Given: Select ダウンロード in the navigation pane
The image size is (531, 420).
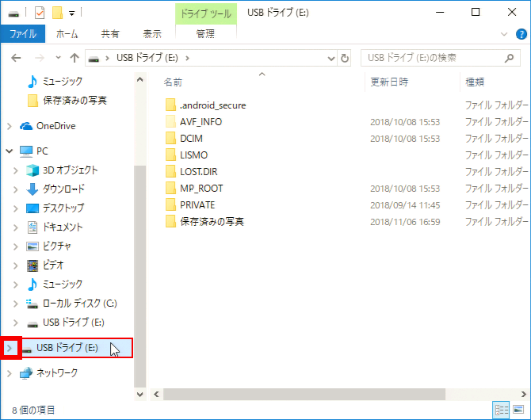Looking at the screenshot, I should (x=55, y=189).
